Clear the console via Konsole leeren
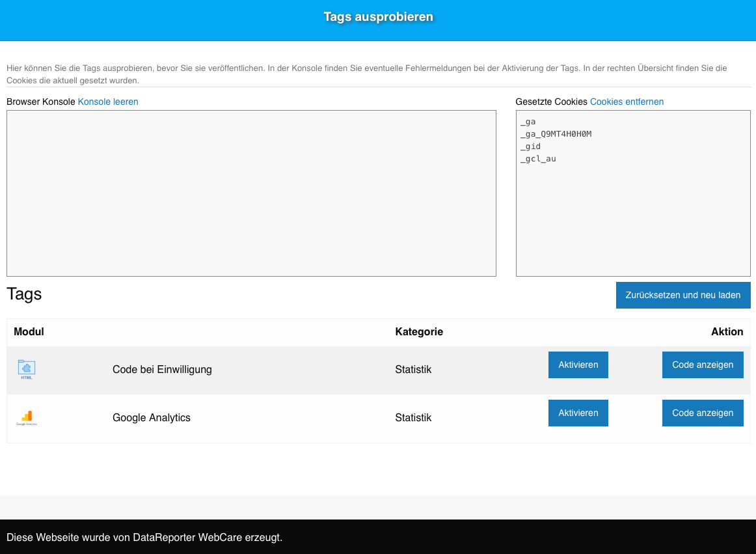 click(108, 102)
